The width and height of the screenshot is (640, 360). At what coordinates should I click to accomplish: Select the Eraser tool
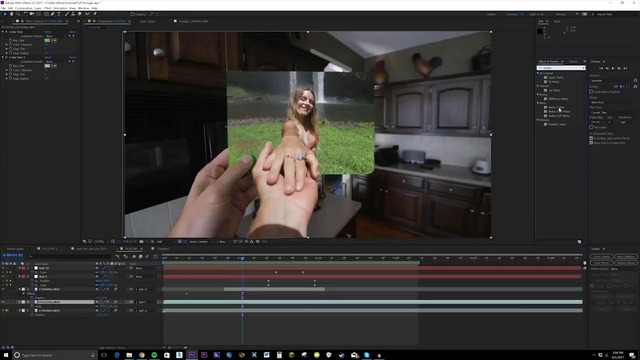click(79, 14)
